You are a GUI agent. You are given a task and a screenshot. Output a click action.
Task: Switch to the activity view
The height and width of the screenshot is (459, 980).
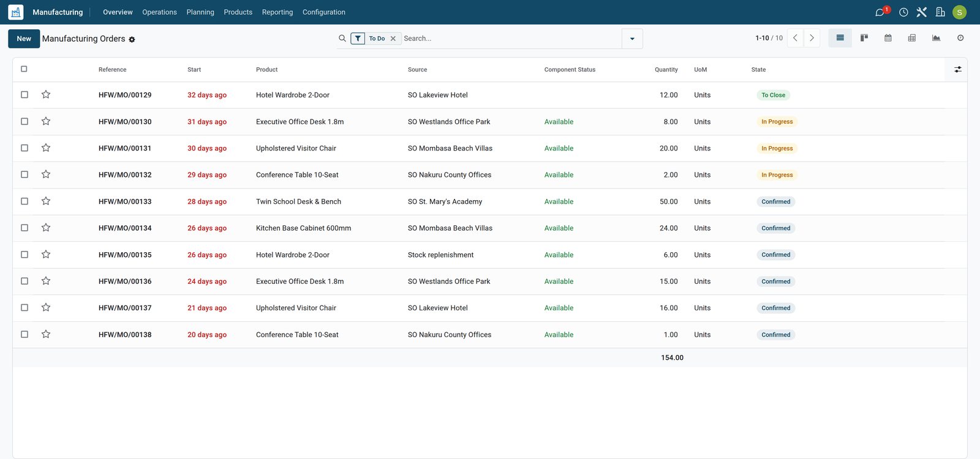click(960, 38)
